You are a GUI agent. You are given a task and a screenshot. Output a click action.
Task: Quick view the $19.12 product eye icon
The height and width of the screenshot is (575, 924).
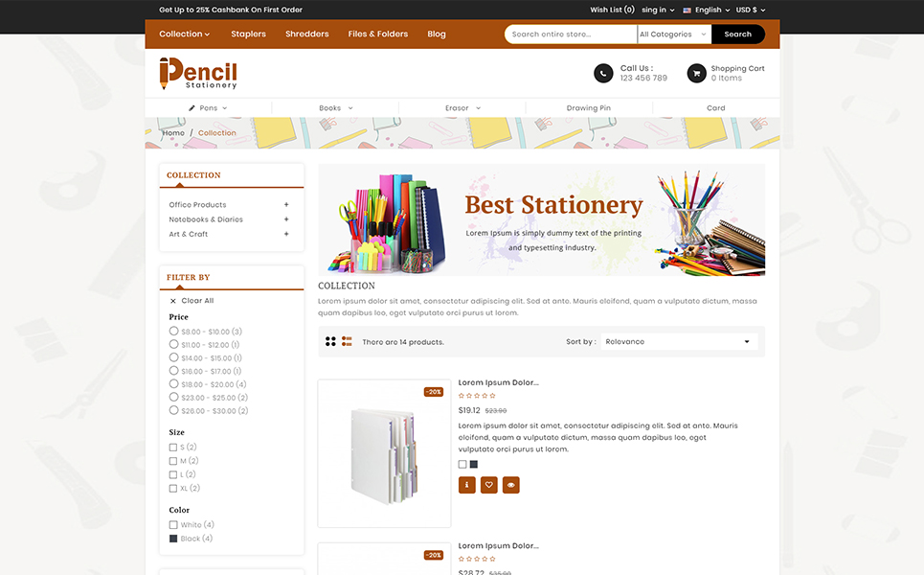pos(511,485)
